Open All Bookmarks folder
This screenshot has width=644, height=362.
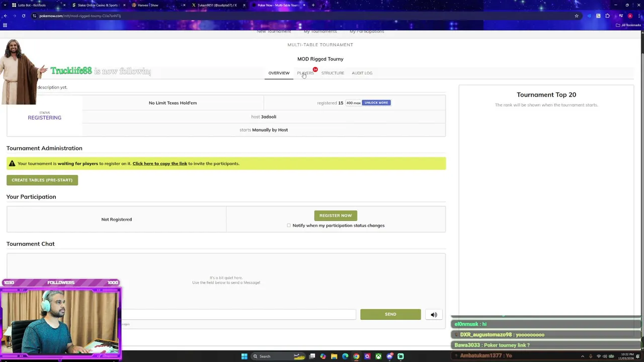click(x=628, y=25)
